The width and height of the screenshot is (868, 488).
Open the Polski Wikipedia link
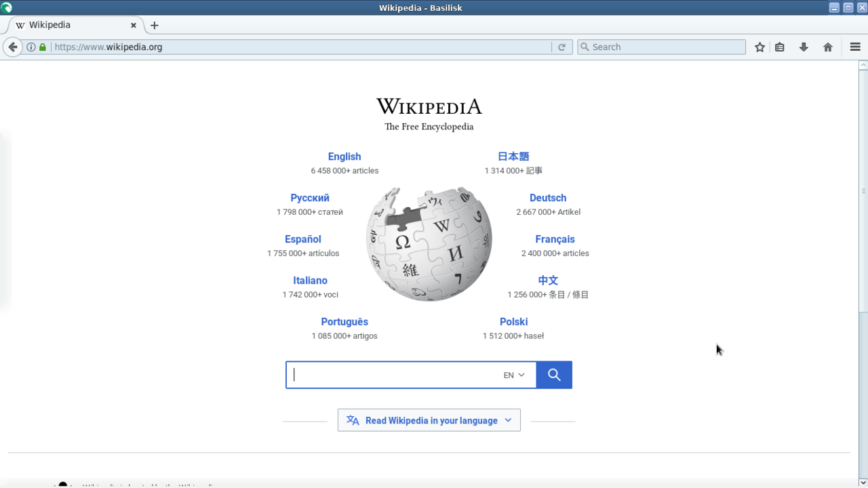(513, 322)
